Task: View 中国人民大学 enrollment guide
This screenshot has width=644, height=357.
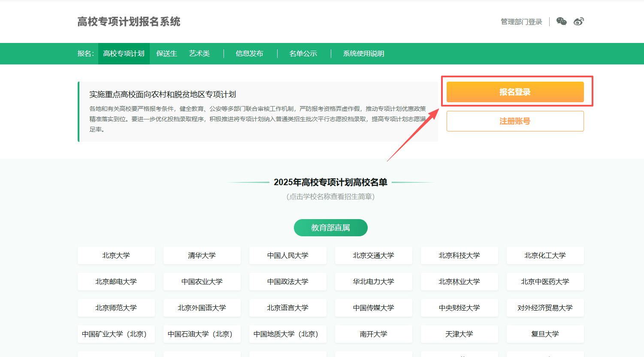Action: [x=287, y=256]
